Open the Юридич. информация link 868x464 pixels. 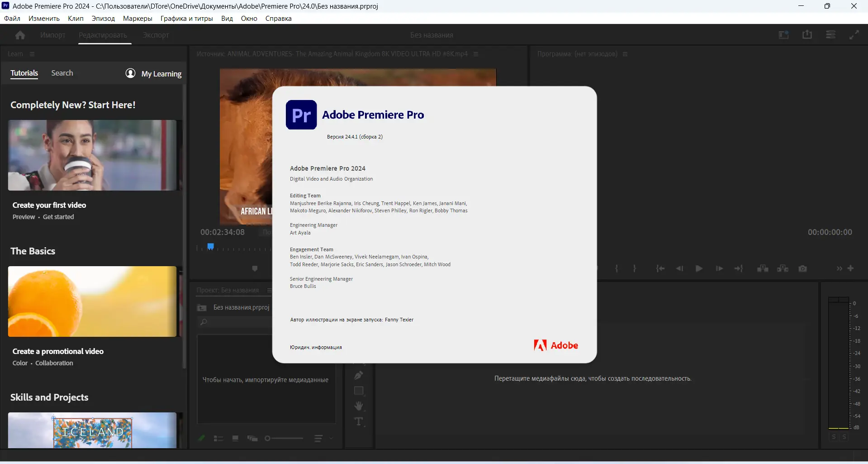click(x=316, y=347)
